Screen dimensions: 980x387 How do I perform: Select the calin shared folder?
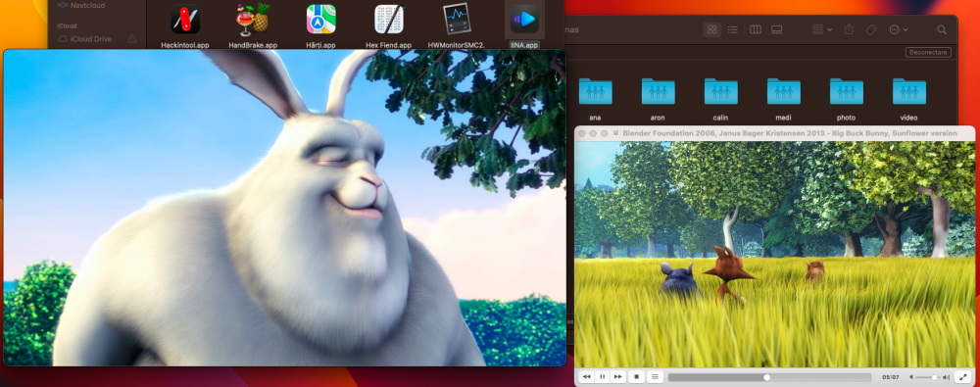coord(720,91)
